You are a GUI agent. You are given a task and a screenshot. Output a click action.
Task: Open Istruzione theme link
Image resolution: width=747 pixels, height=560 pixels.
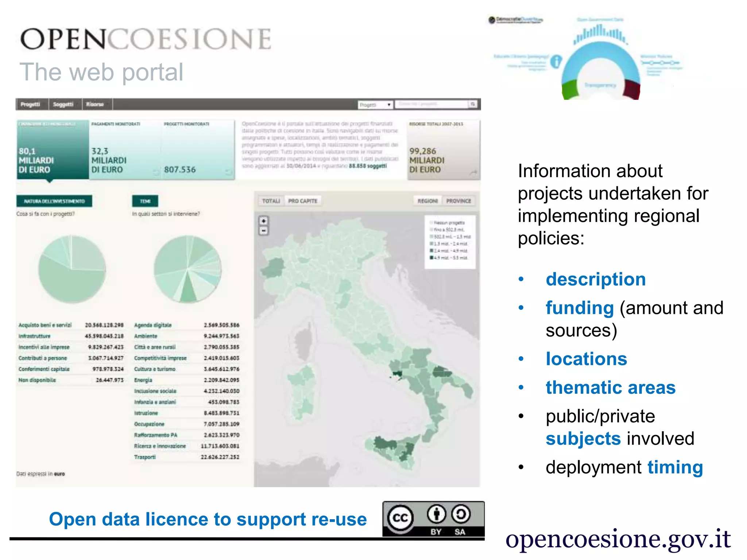tap(146, 413)
